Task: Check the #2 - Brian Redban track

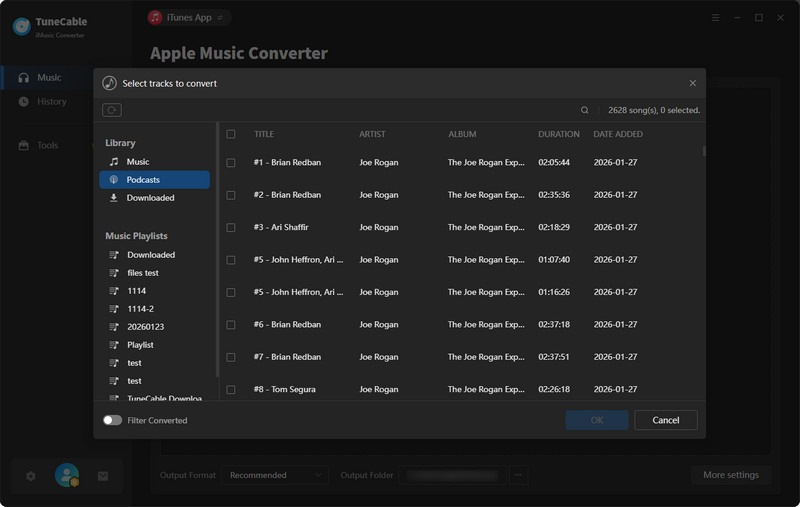Action: click(231, 195)
